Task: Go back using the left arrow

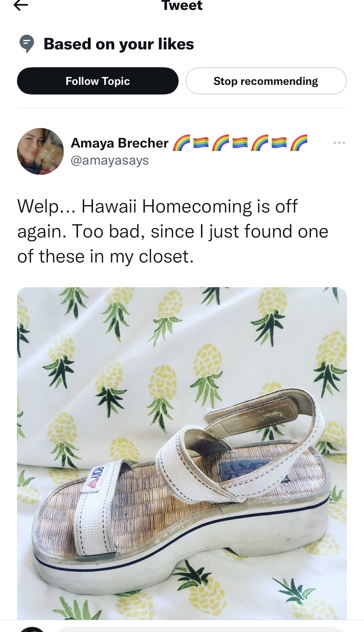Action: pyautogui.click(x=21, y=5)
